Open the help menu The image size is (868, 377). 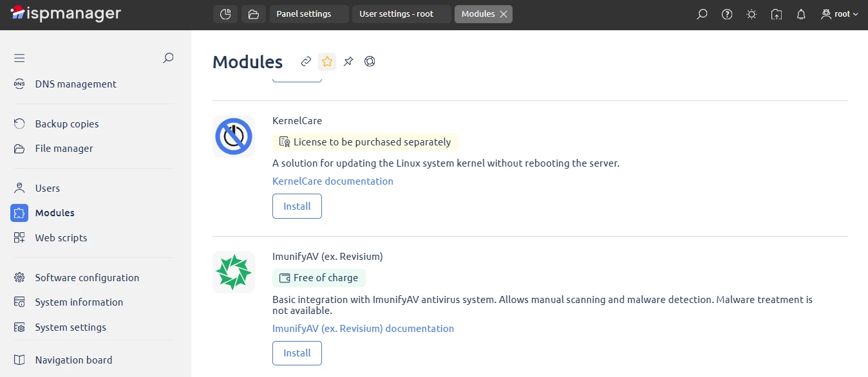(726, 14)
